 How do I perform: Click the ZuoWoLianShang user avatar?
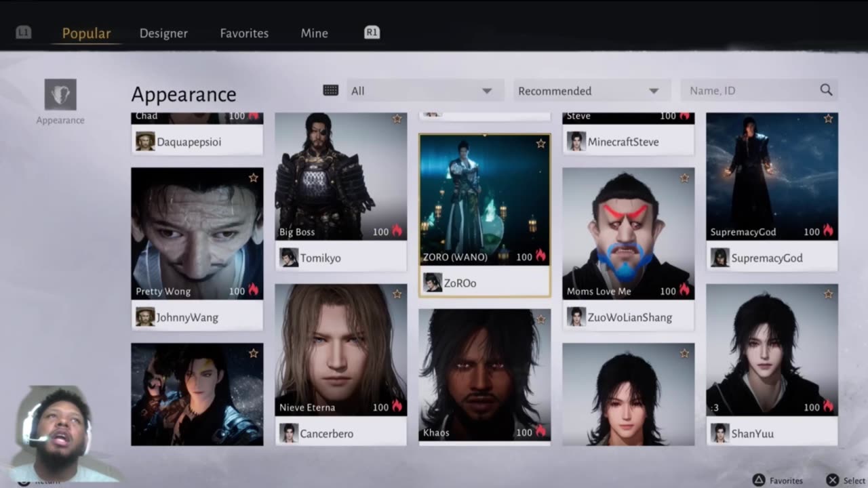coord(576,317)
